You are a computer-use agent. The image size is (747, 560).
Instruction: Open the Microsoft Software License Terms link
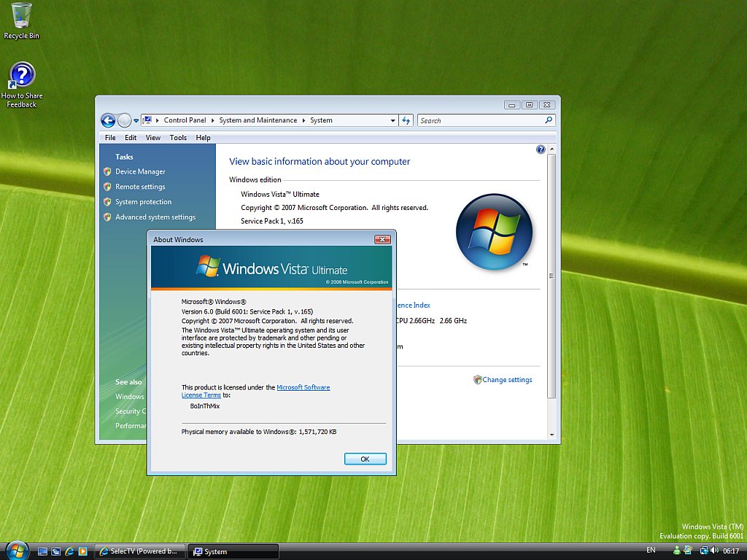(x=303, y=387)
